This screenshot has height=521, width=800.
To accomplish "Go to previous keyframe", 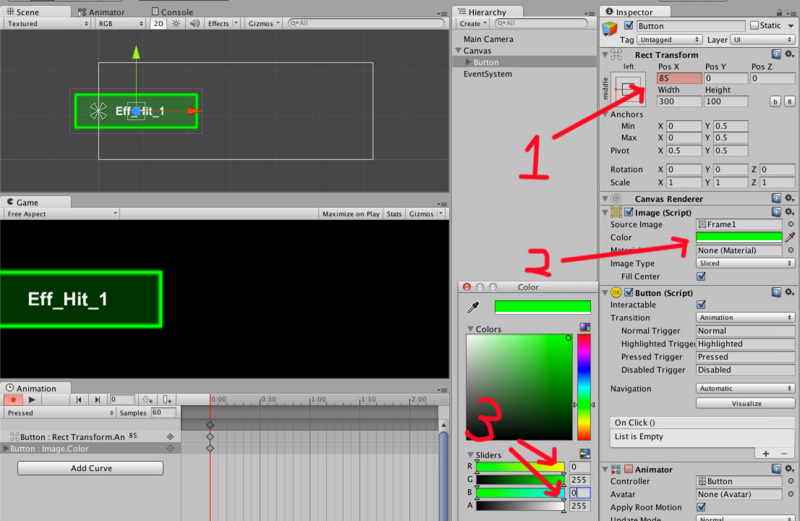I will point(79,400).
